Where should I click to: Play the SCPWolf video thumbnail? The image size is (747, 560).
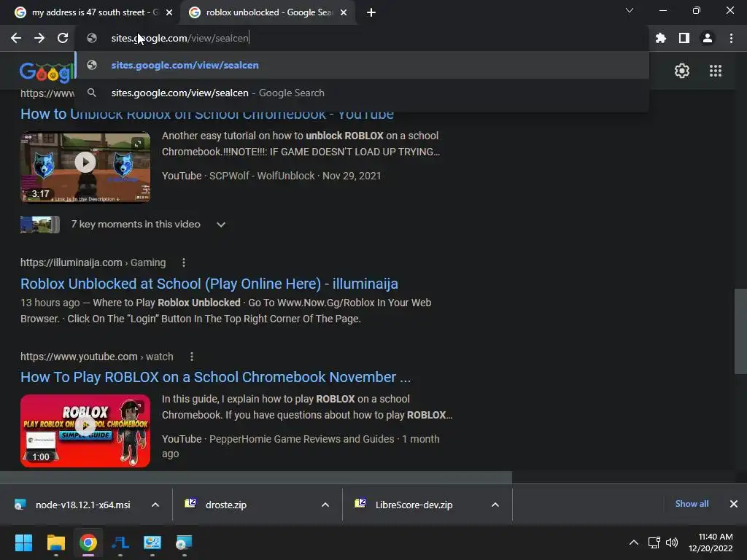tap(85, 168)
